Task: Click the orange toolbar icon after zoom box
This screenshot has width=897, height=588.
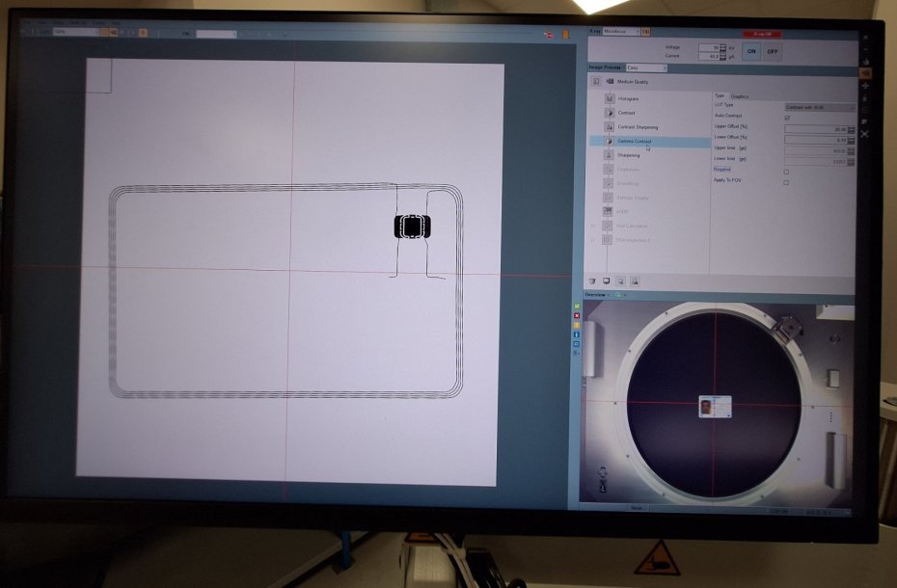Action: tap(104, 33)
